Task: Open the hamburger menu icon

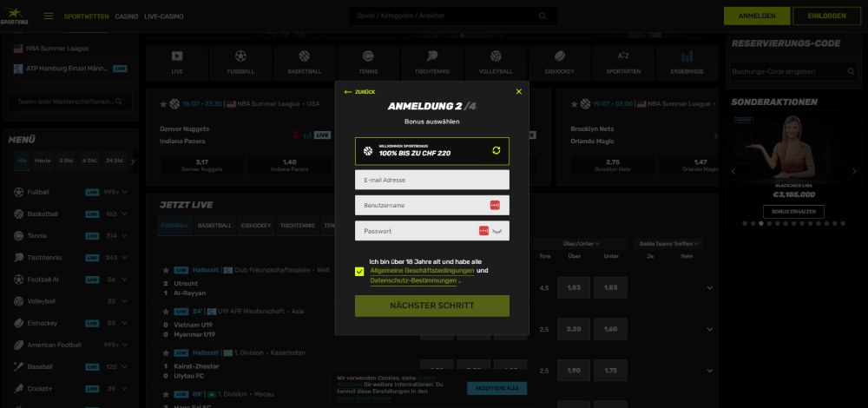Action: point(49,16)
